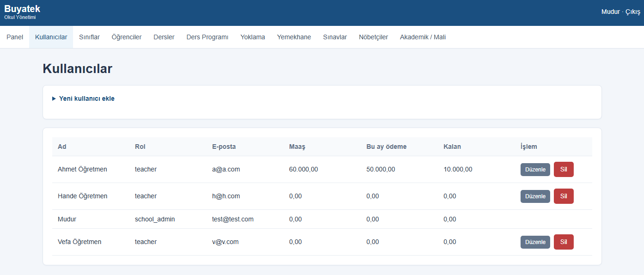
Task: Click the Maaş column header
Action: 297,147
